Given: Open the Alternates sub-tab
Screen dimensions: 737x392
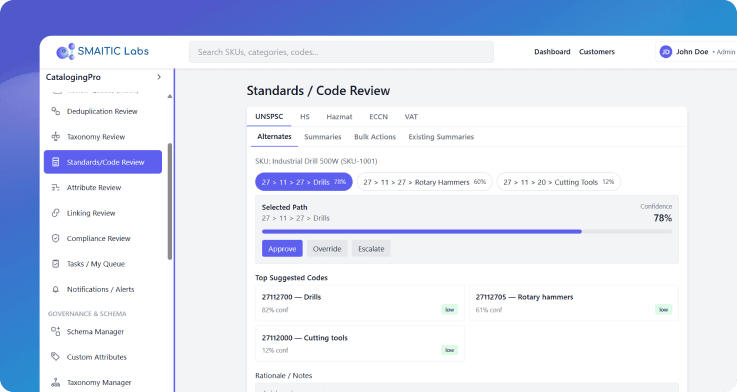Looking at the screenshot, I should [x=274, y=137].
